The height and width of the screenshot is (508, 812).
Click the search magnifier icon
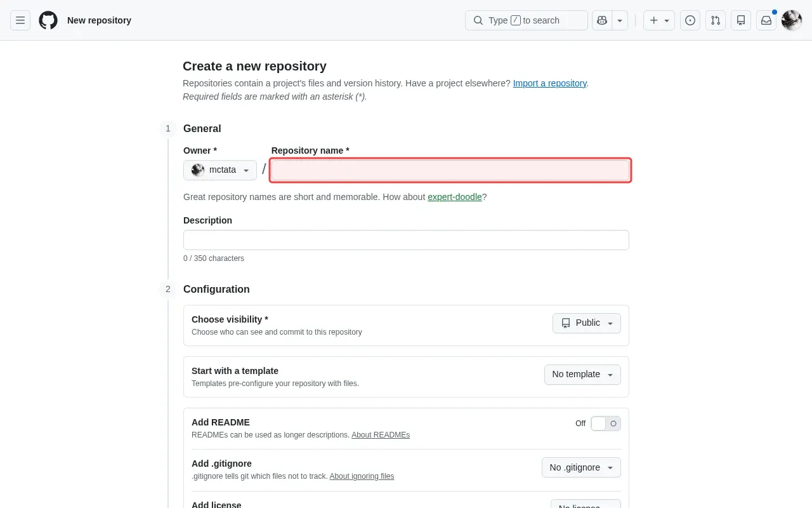coord(478,20)
